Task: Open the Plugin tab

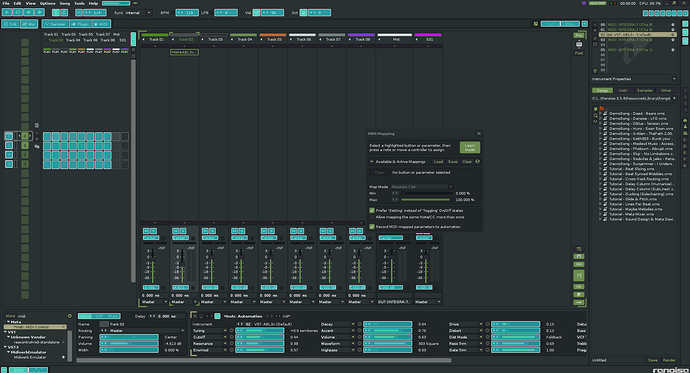Action: point(80,24)
